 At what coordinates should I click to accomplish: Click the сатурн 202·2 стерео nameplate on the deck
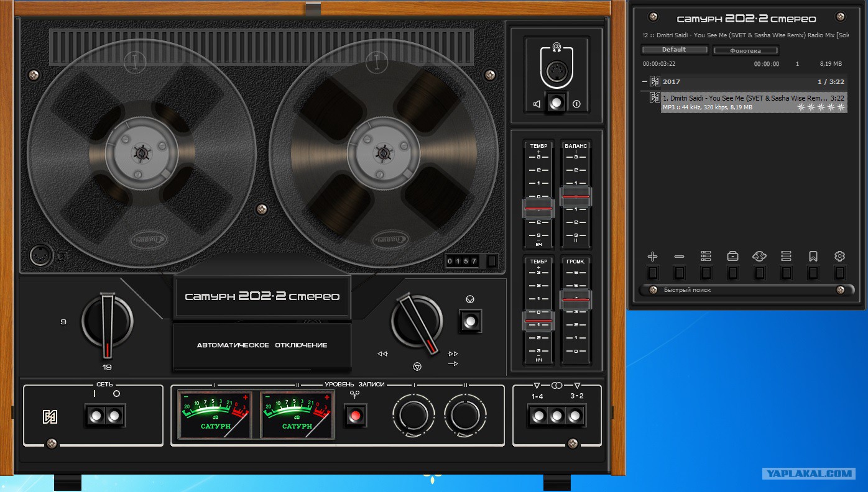262,296
